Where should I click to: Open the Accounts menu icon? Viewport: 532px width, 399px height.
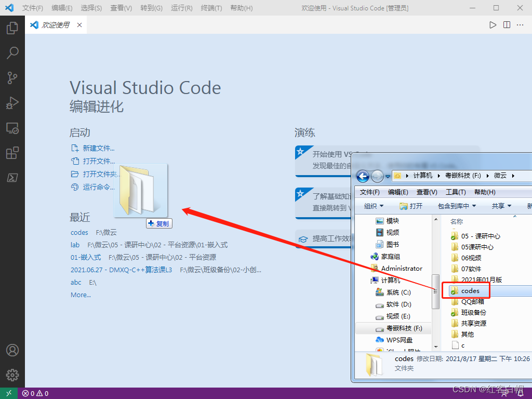(12, 350)
